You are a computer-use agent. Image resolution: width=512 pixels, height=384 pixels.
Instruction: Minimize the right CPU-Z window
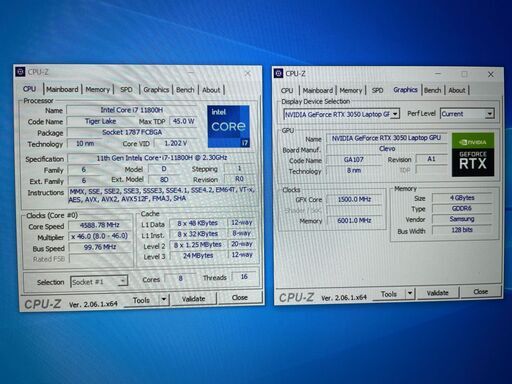point(438,74)
